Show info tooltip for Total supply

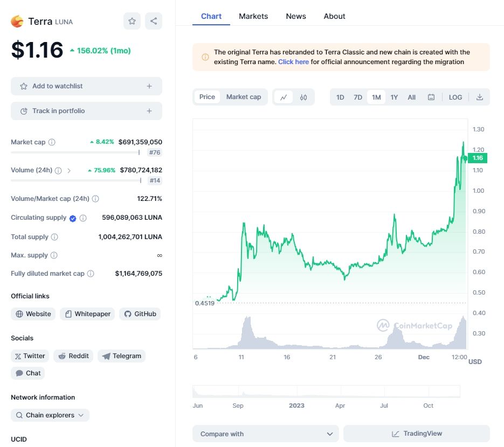tap(54, 237)
